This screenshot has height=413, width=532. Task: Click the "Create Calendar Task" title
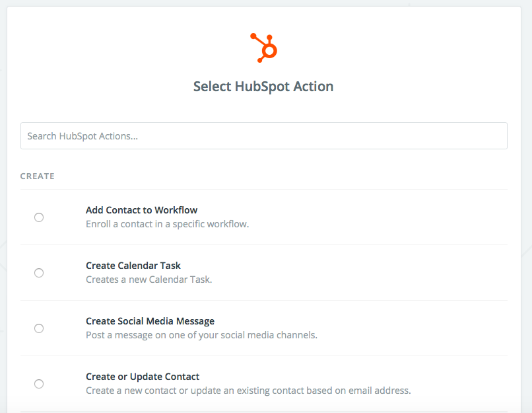(133, 266)
